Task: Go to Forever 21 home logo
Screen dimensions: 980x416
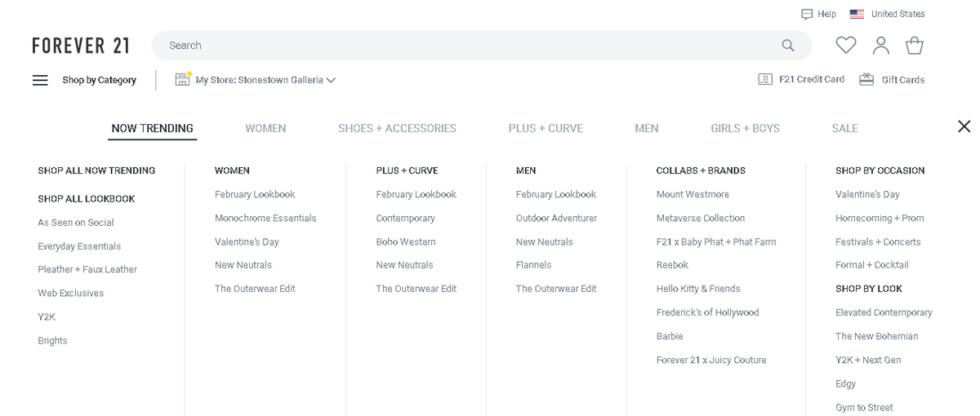Action: 81,46
